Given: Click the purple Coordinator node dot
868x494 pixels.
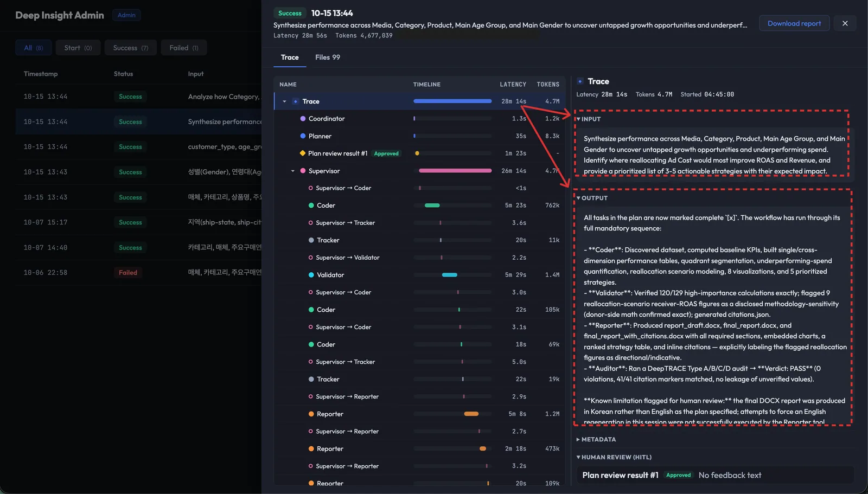Looking at the screenshot, I should coord(303,119).
